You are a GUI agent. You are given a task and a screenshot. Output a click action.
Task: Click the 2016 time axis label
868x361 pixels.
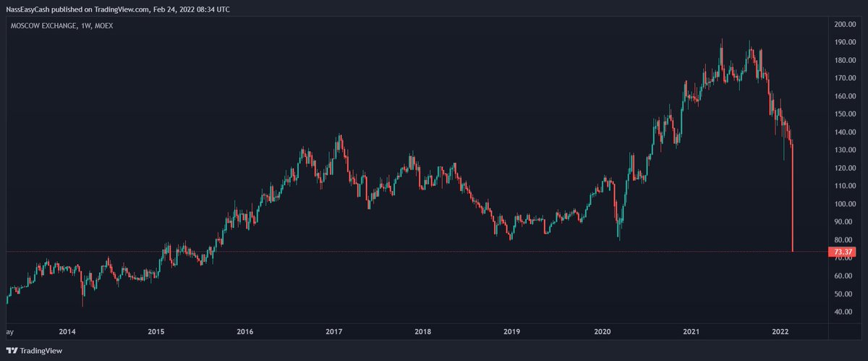[245, 332]
